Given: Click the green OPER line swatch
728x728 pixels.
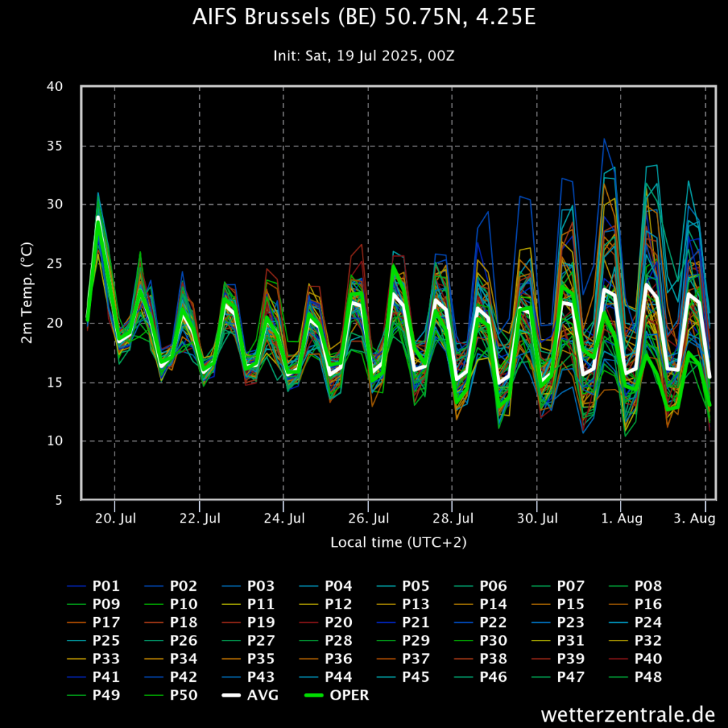Looking at the screenshot, I should [314, 695].
